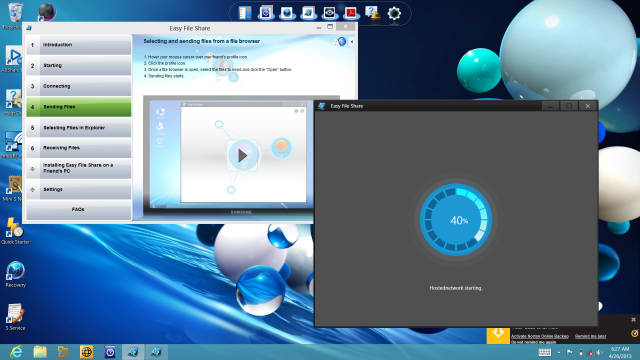
Task: Click the text size icon in help header
Action: point(340,42)
